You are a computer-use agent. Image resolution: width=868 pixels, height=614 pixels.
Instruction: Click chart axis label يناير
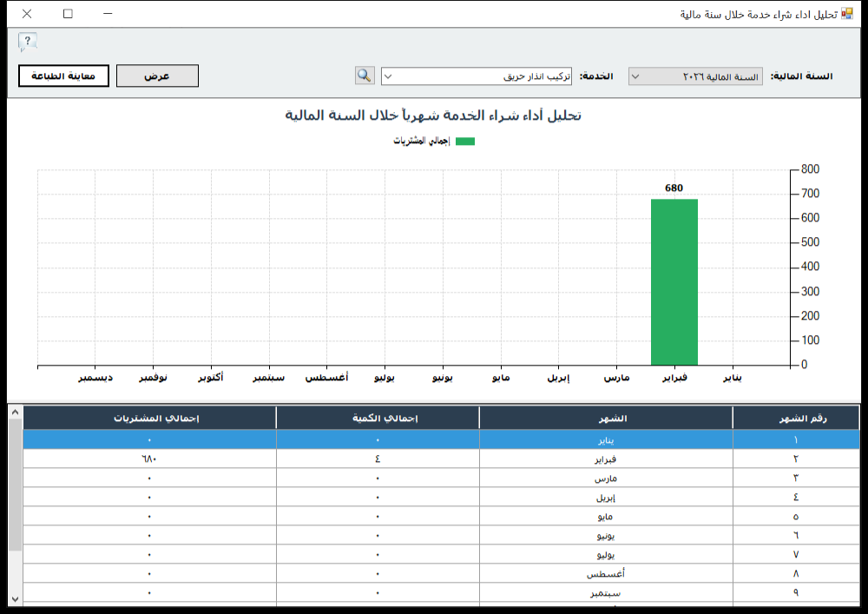(733, 378)
